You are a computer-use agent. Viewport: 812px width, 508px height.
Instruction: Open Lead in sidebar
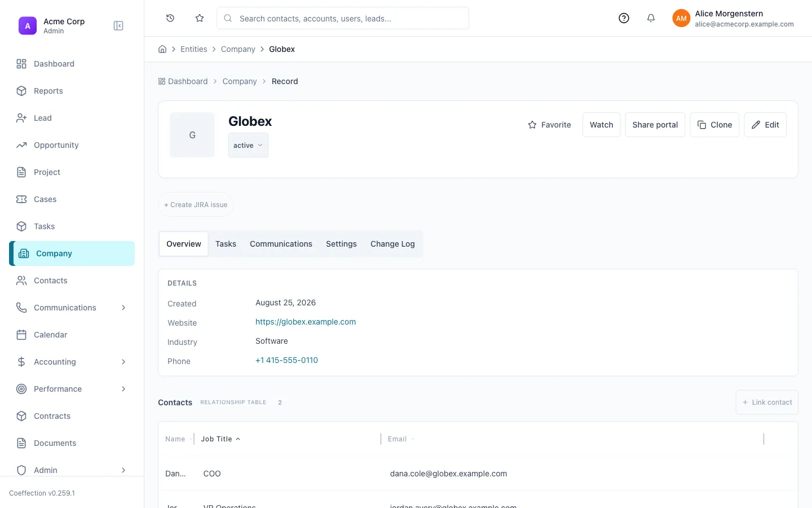pyautogui.click(x=72, y=118)
